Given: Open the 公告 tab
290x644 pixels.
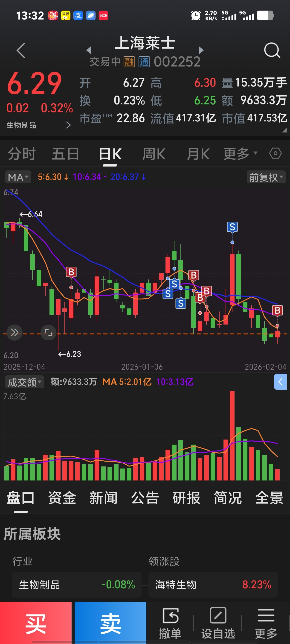Looking at the screenshot, I should click(x=145, y=497).
